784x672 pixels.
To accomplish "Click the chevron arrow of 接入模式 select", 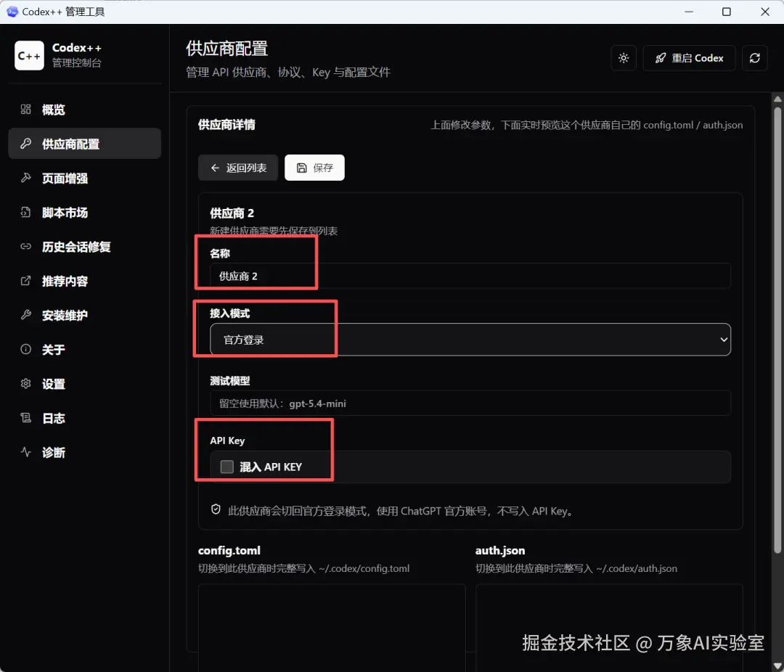I will 723,340.
